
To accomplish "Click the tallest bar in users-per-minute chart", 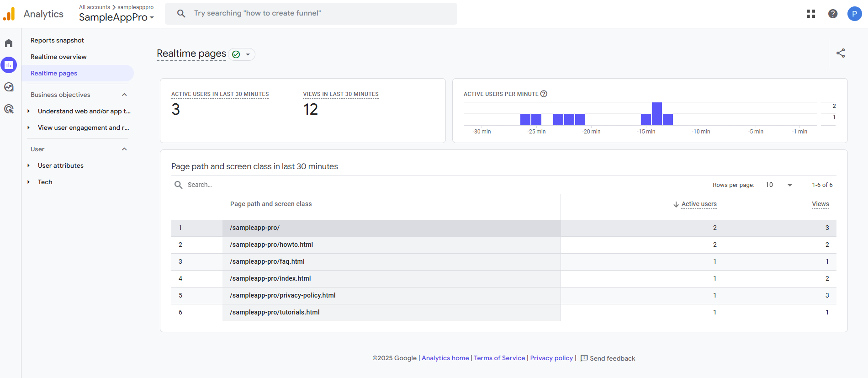I will point(657,114).
